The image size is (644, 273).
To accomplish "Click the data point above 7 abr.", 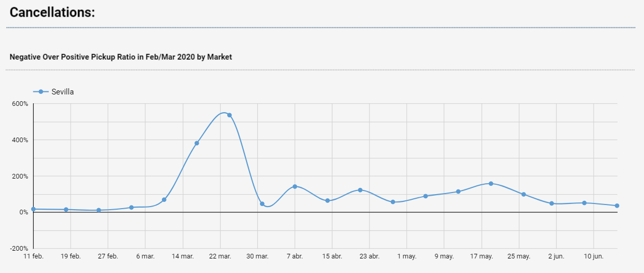I will pos(295,186).
